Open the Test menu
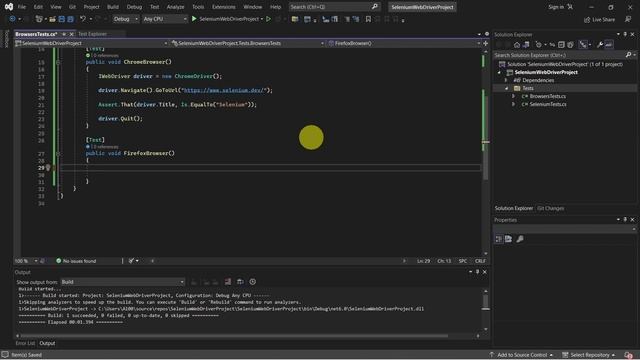Screen dimensions: 640x360 [x=154, y=7]
